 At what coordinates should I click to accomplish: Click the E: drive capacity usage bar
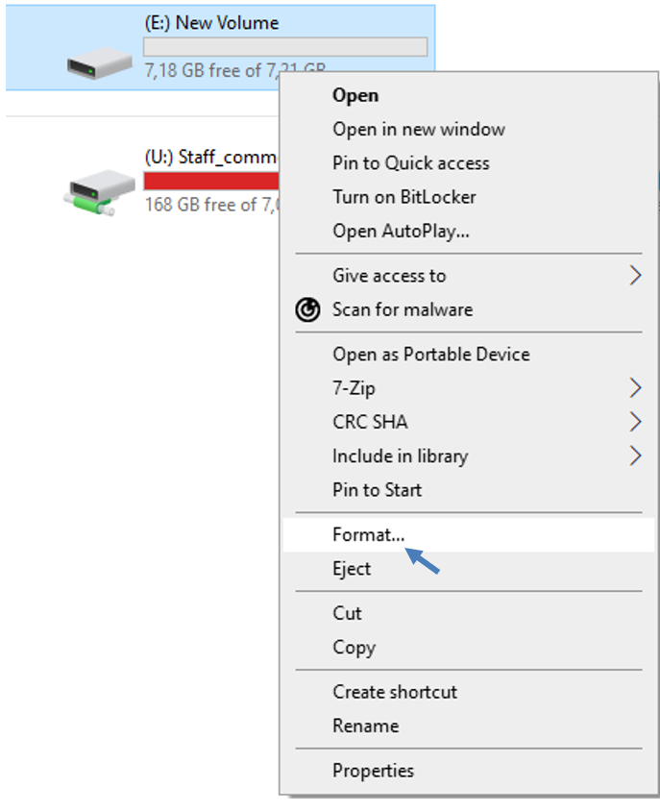click(x=285, y=47)
